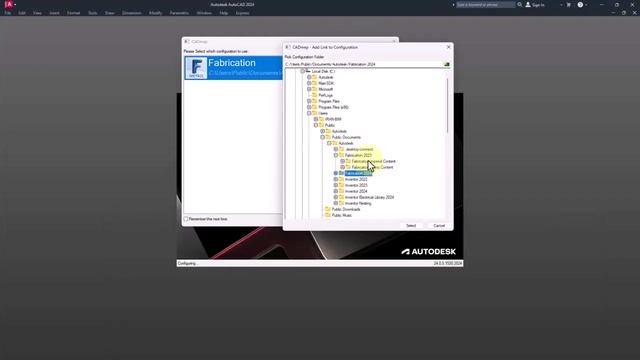The height and width of the screenshot is (360, 640).
Task: Select the Inventor 2022 folder
Action: (356, 179)
